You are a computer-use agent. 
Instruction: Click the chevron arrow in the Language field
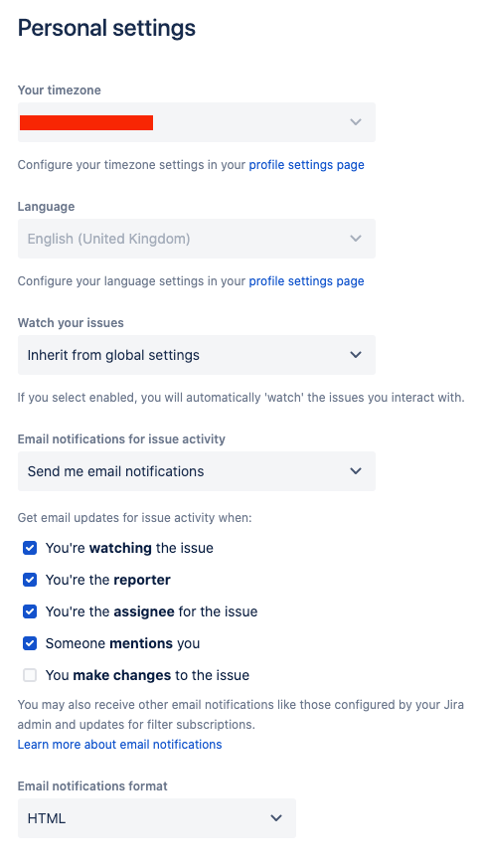point(356,239)
